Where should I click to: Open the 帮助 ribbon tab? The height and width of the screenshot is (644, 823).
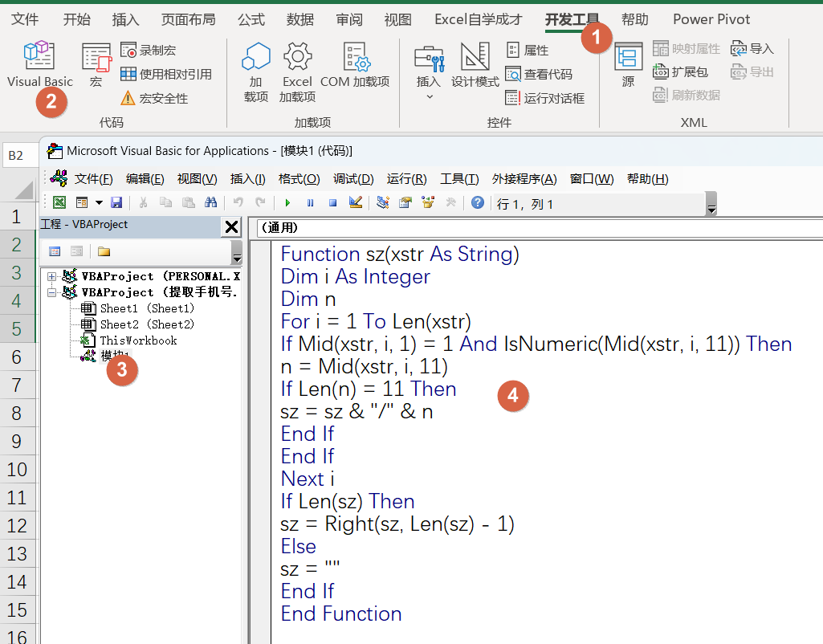click(634, 19)
